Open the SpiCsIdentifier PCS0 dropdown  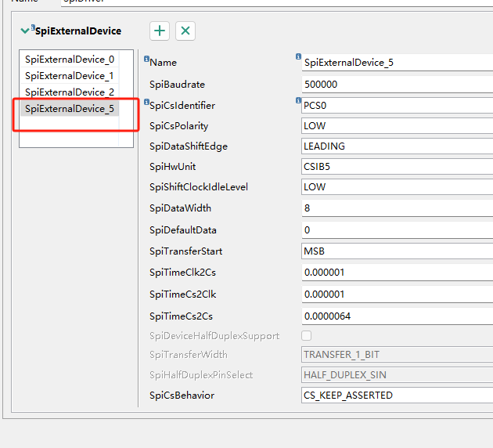[x=397, y=106]
